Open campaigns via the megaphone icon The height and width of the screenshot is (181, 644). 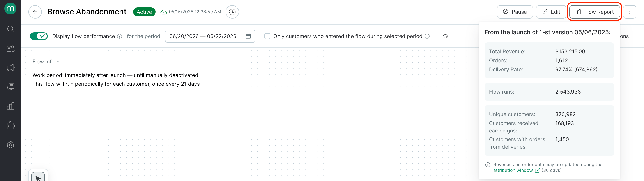tap(11, 67)
